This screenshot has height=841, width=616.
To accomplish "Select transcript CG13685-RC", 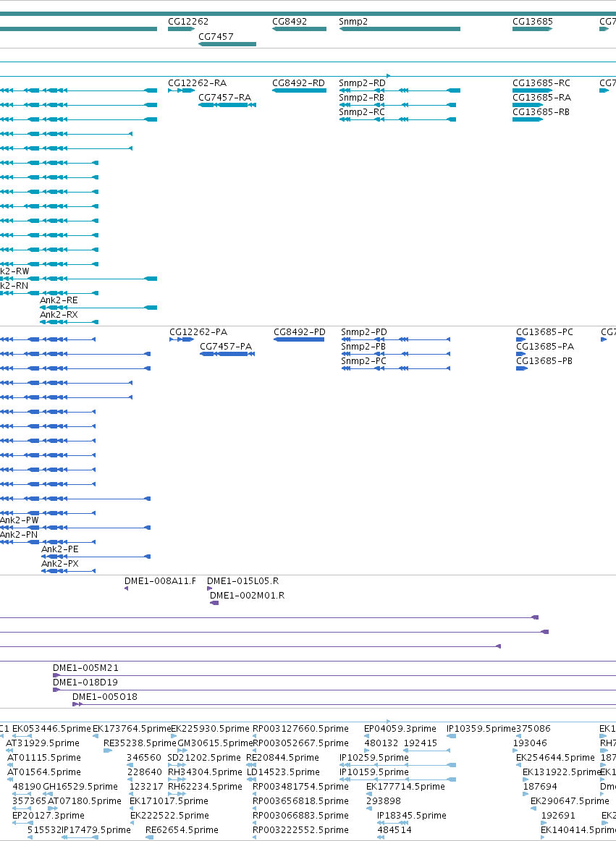I will point(541,83).
